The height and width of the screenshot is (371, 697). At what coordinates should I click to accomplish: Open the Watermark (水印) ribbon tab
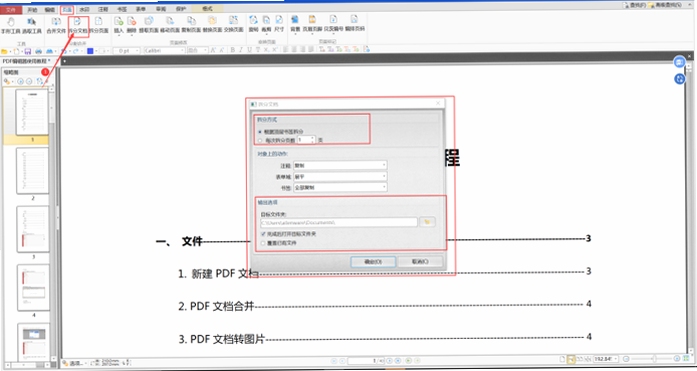84,9
